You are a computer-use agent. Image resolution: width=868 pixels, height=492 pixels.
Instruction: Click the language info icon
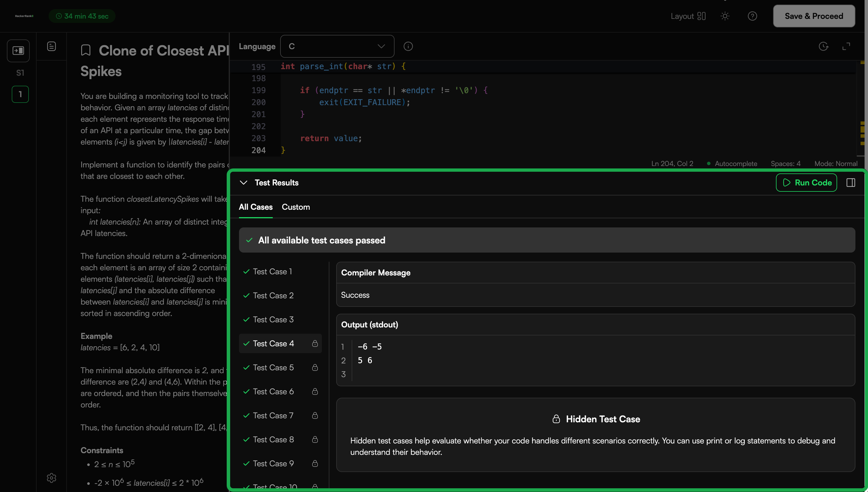pos(408,46)
